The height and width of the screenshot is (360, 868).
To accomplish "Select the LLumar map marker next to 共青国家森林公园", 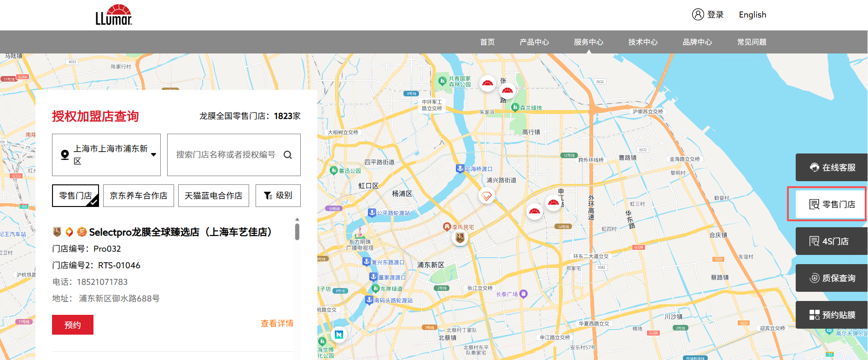I will point(487,83).
